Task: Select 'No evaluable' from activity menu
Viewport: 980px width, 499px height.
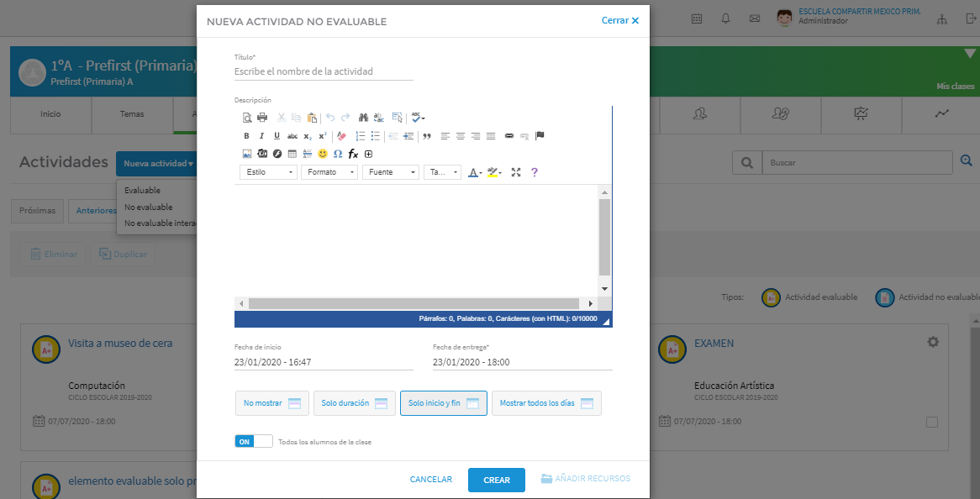Action: 149,207
